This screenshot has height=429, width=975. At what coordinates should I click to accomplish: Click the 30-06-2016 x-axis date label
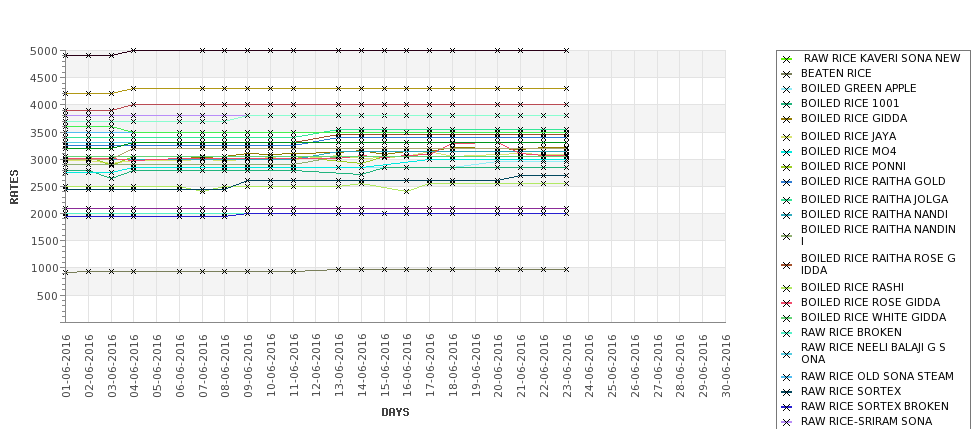(x=726, y=366)
